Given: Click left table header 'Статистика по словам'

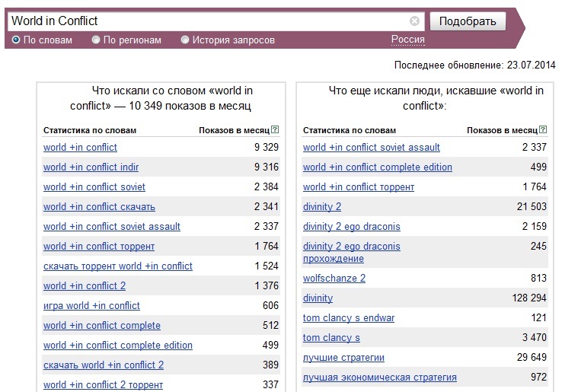Looking at the screenshot, I should tap(90, 130).
